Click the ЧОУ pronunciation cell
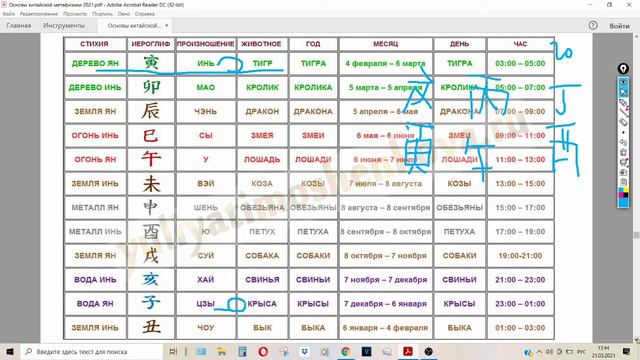 pyautogui.click(x=205, y=328)
